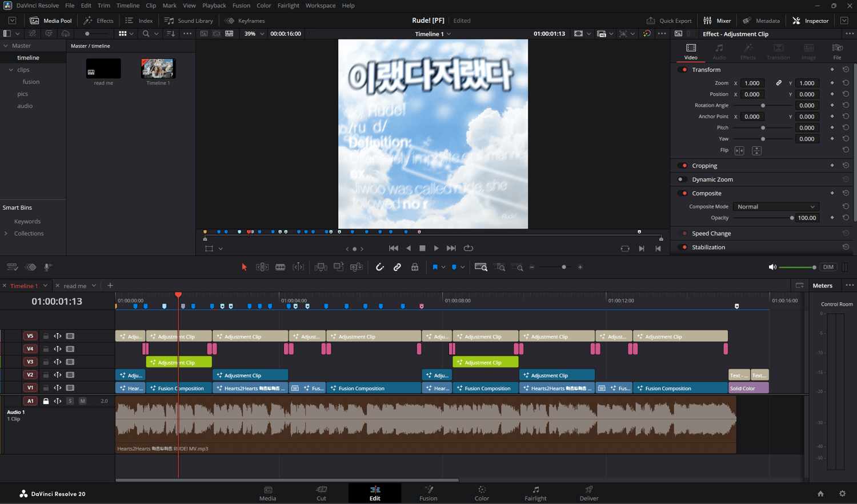857x504 pixels.
Task: Reset Transform with its reset icon
Action: [x=846, y=70]
